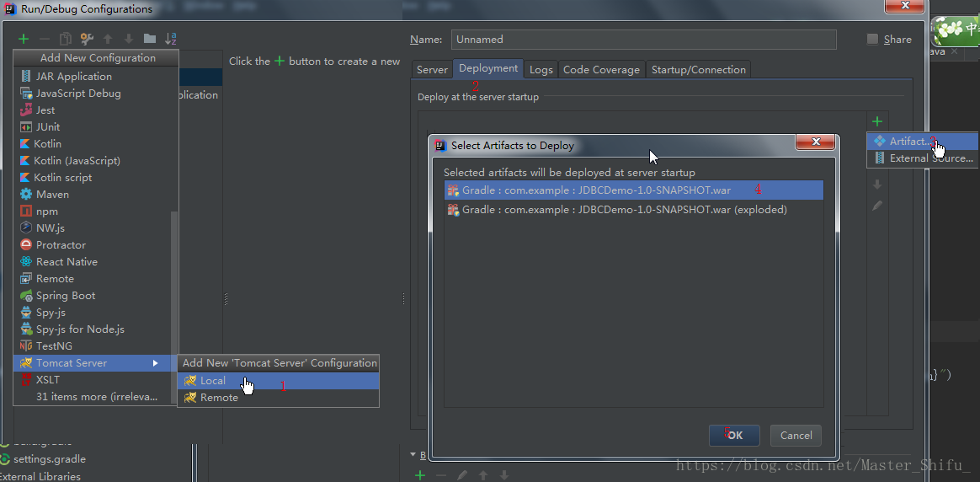Viewport: 980px width, 482px height.
Task: Choose TestNG configuration type
Action: 92,346
